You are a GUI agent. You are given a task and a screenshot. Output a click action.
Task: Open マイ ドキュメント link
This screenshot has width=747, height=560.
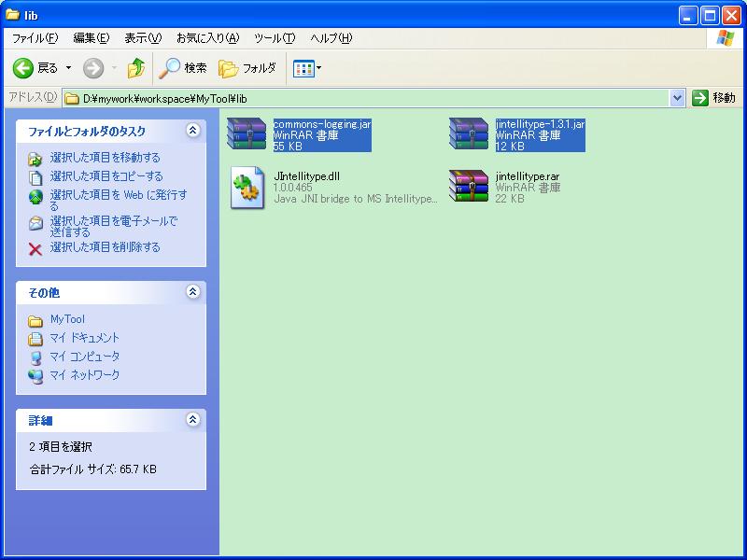click(85, 338)
